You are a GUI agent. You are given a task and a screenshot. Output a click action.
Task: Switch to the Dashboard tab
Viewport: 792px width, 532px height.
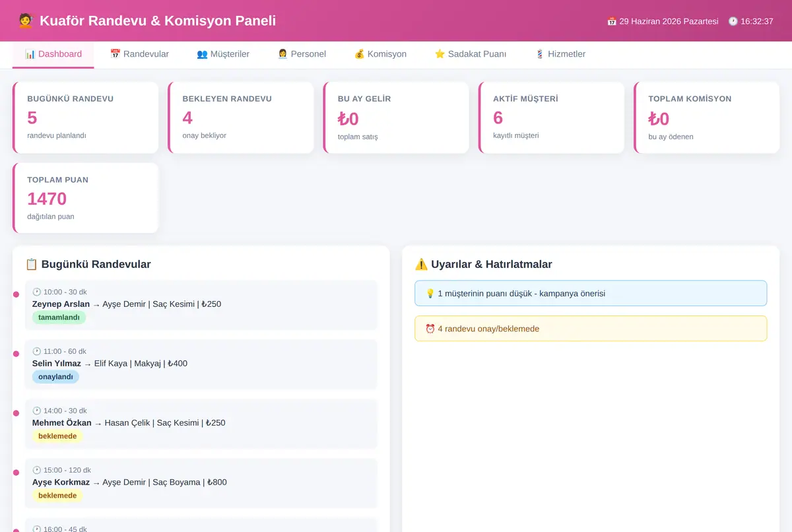click(53, 54)
